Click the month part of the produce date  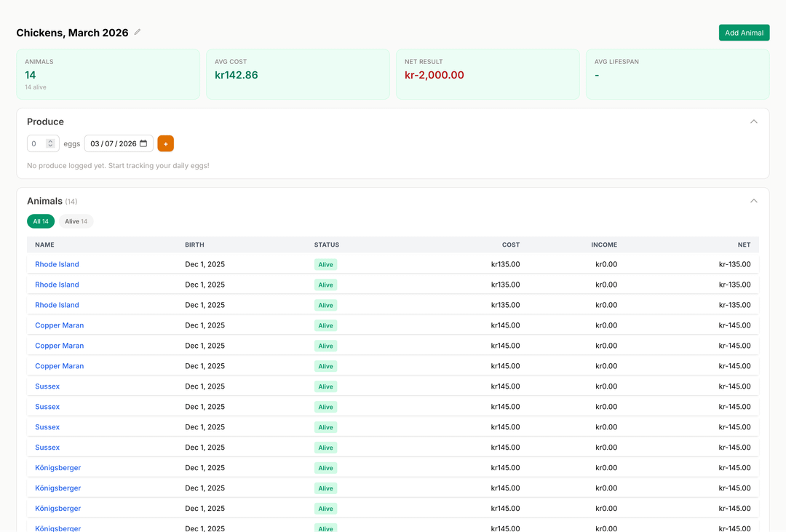point(95,143)
